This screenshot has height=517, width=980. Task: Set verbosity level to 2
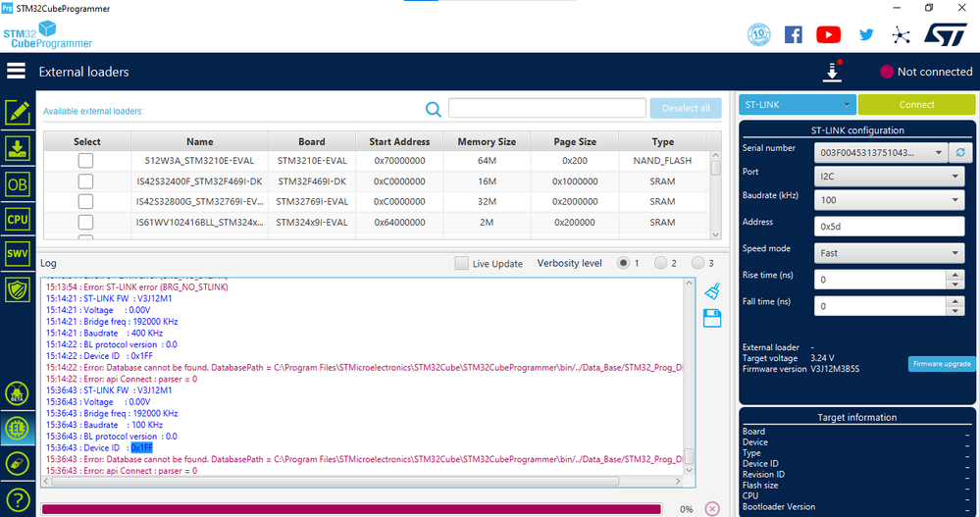point(660,263)
